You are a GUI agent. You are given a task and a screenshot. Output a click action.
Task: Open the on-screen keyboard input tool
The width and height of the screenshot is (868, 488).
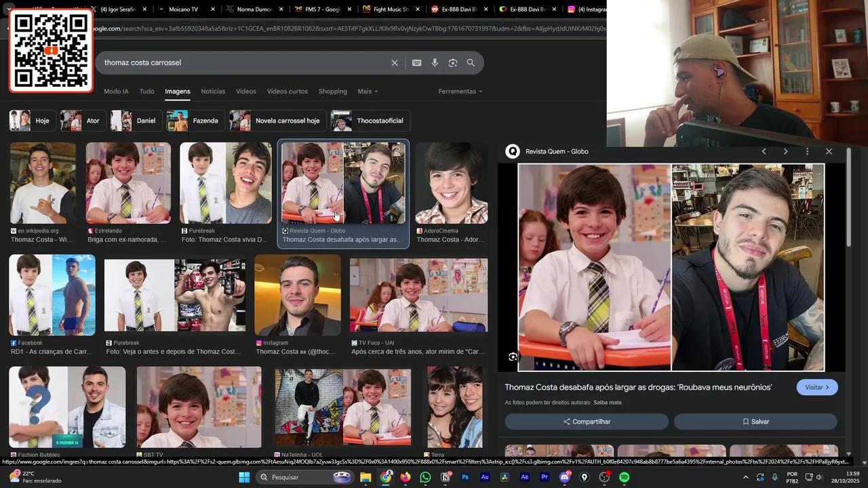(x=417, y=62)
